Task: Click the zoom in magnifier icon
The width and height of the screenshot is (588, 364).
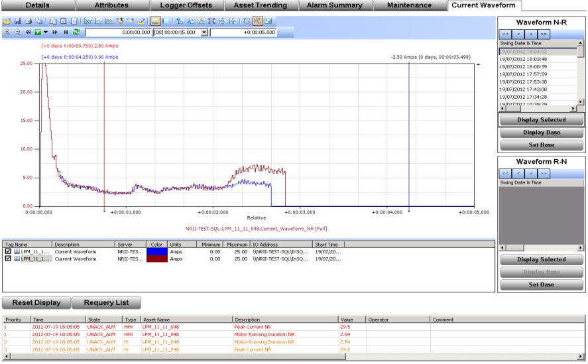Action: click(7, 32)
